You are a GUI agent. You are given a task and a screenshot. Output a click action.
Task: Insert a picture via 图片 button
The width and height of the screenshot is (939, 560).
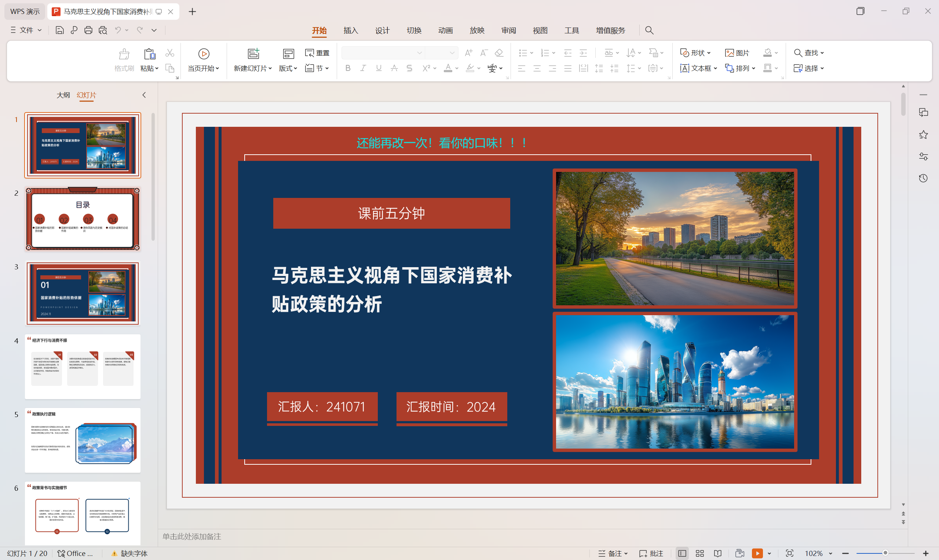click(737, 53)
